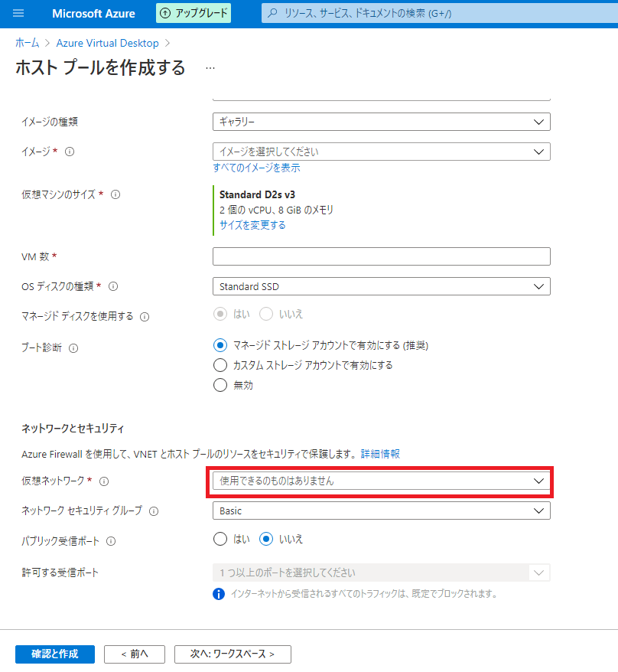
Task: Navigate to Azure Virtual Desktop breadcrumb
Action: 107,43
